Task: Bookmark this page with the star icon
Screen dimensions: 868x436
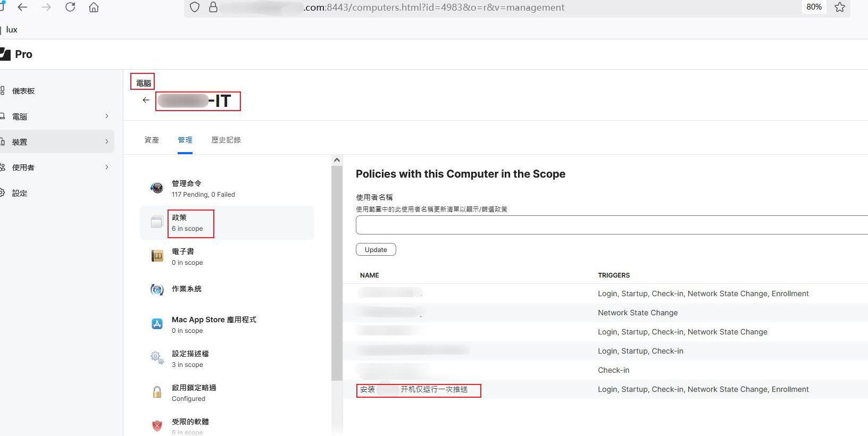Action: click(840, 7)
